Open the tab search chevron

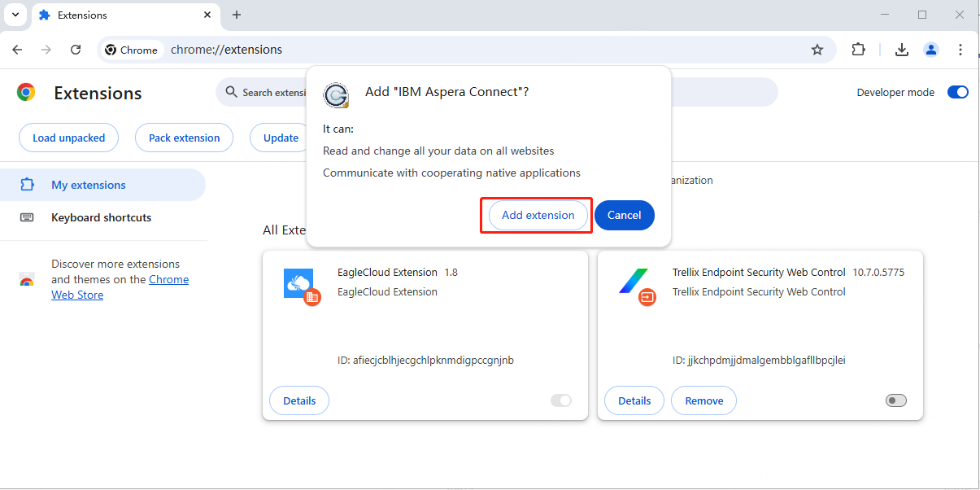(15, 15)
